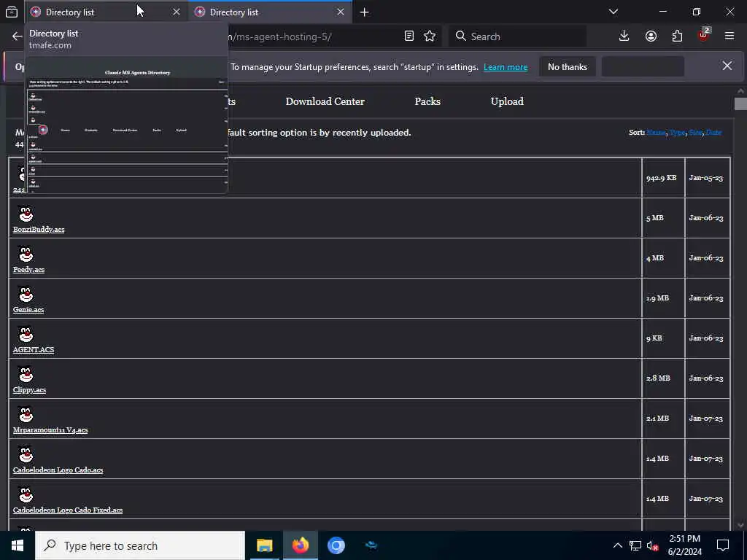The width and height of the screenshot is (747, 560).
Task: Click the address bar URL text
Action: (279, 36)
